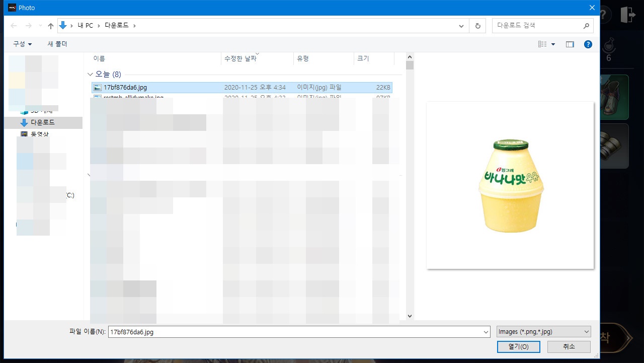Click the banana milk preview image
The height and width of the screenshot is (363, 644).
[x=510, y=185]
